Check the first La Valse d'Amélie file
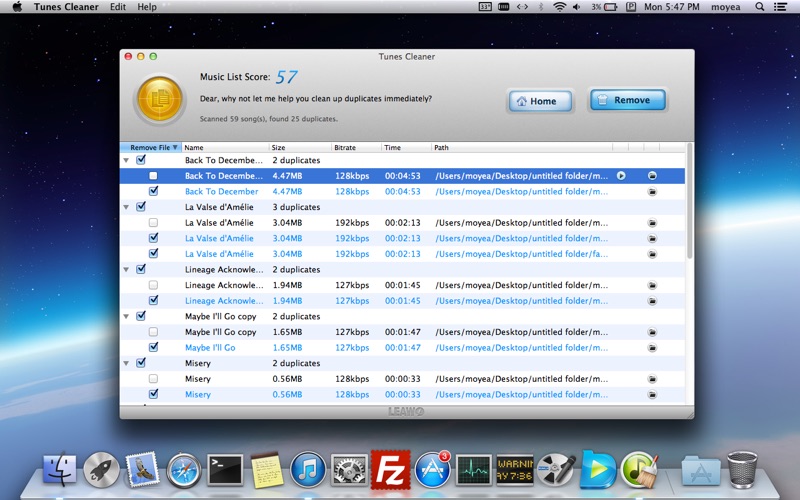Image resolution: width=800 pixels, height=500 pixels. pyautogui.click(x=153, y=222)
